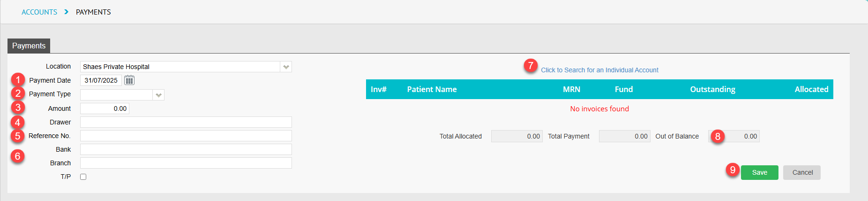Click the Bank text field
The height and width of the screenshot is (201, 868).
coord(186,149)
